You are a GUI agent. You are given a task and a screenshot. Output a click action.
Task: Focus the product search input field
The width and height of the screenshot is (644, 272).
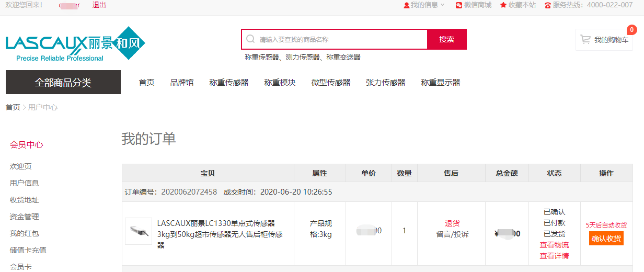(335, 39)
